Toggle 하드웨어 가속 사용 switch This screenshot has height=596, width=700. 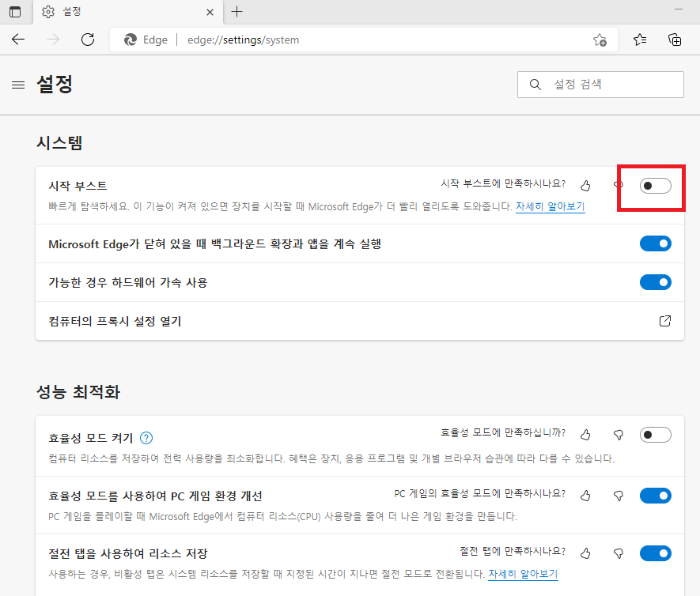pos(655,282)
